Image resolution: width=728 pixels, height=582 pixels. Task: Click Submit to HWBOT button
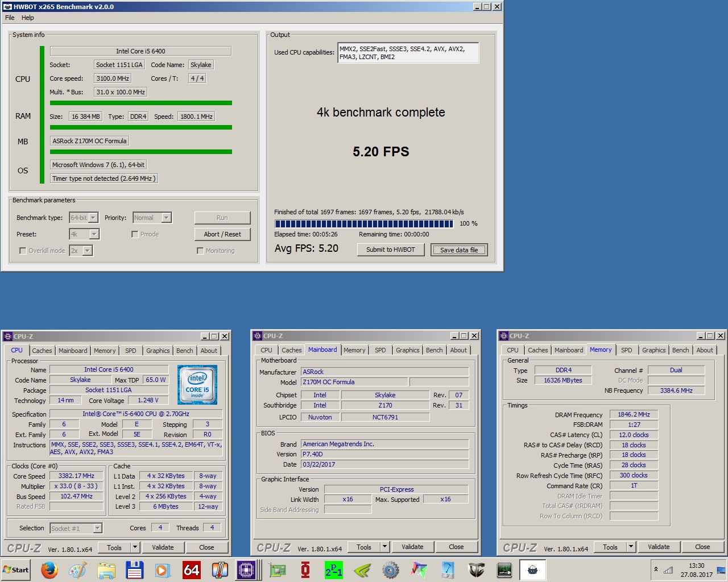point(391,250)
